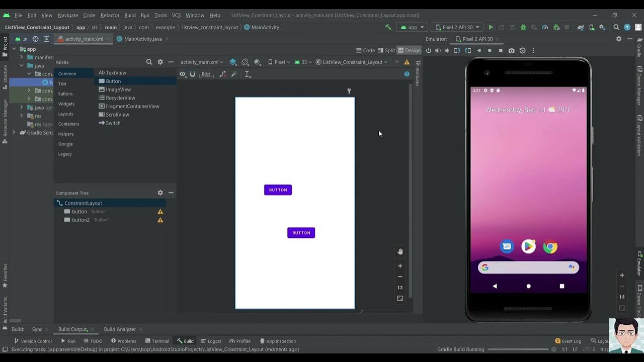Open ListView_Constraint_Layout theme dropdown

pyautogui.click(x=352, y=62)
